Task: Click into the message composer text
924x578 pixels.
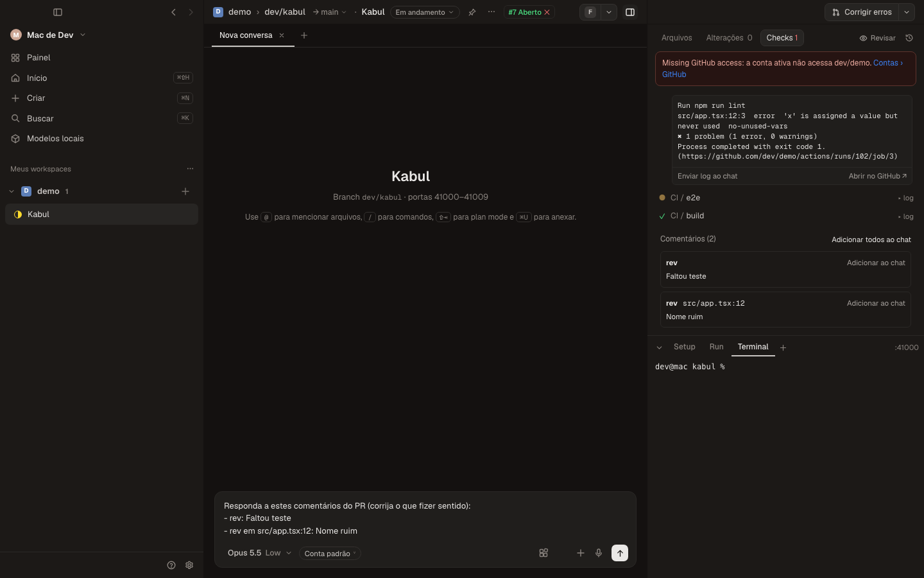Action: coord(425,518)
